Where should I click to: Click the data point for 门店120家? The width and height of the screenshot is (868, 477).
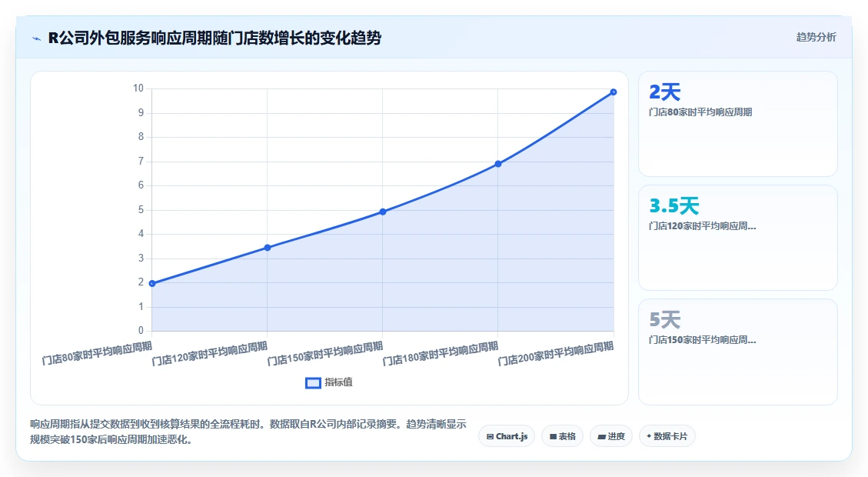[x=268, y=248]
